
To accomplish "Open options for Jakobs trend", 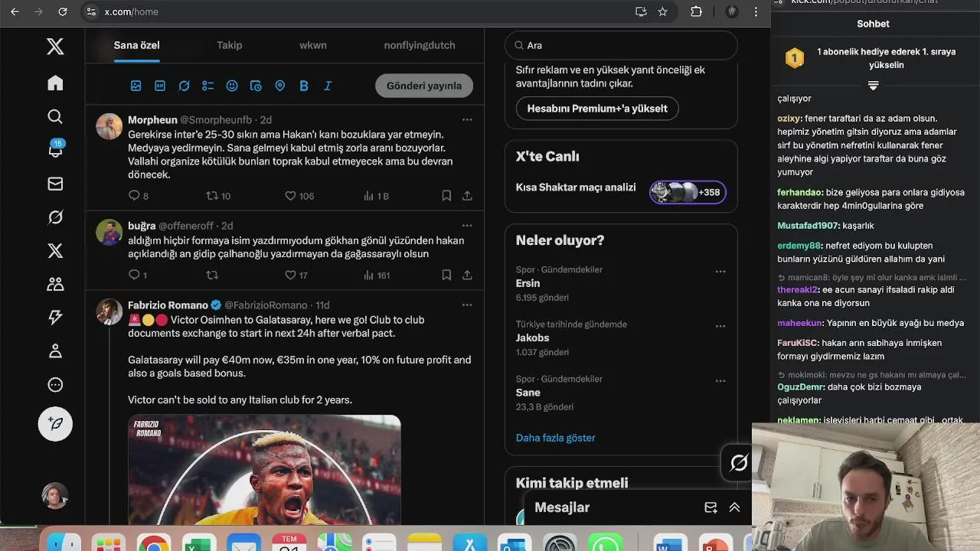I will pyautogui.click(x=720, y=326).
